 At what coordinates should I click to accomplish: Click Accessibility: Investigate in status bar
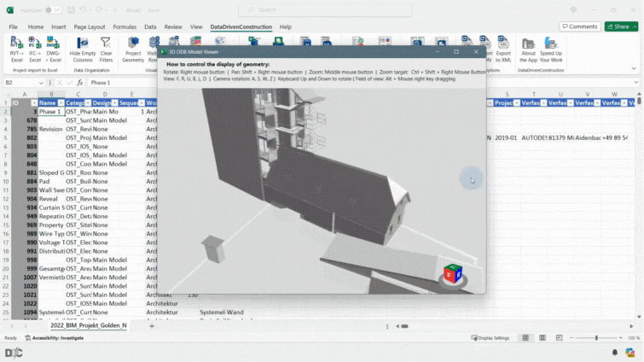click(55, 338)
